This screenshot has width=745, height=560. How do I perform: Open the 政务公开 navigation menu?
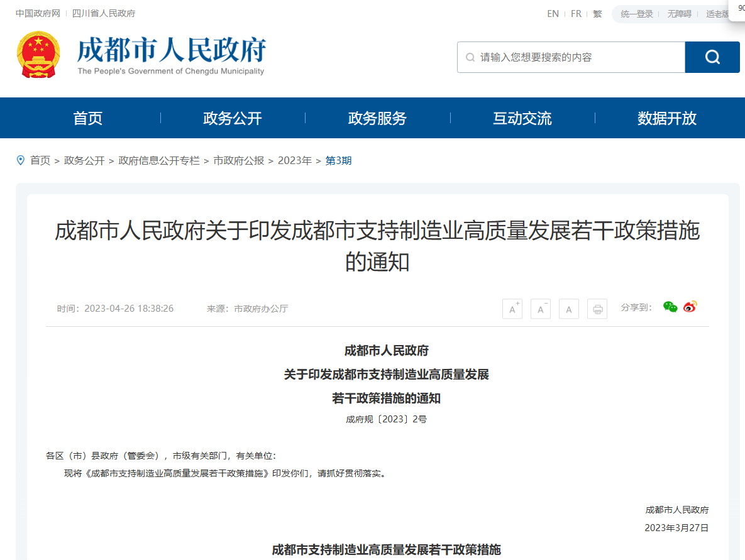click(233, 118)
